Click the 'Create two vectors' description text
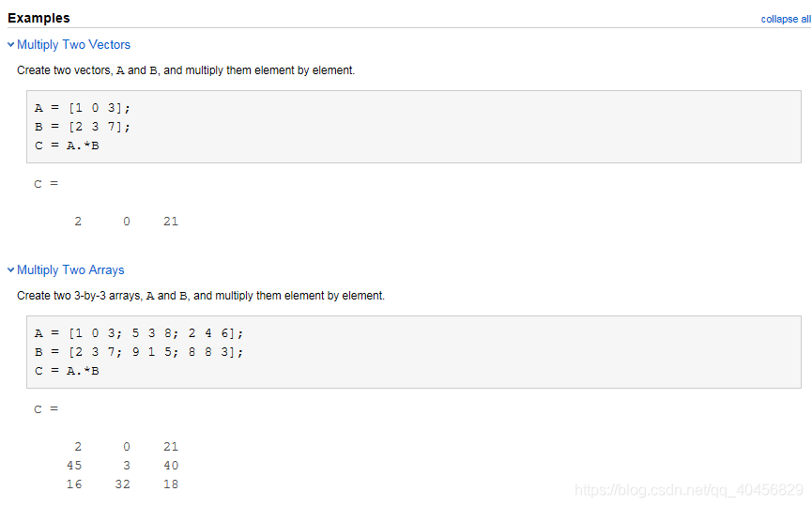The image size is (812, 507). coord(186,70)
